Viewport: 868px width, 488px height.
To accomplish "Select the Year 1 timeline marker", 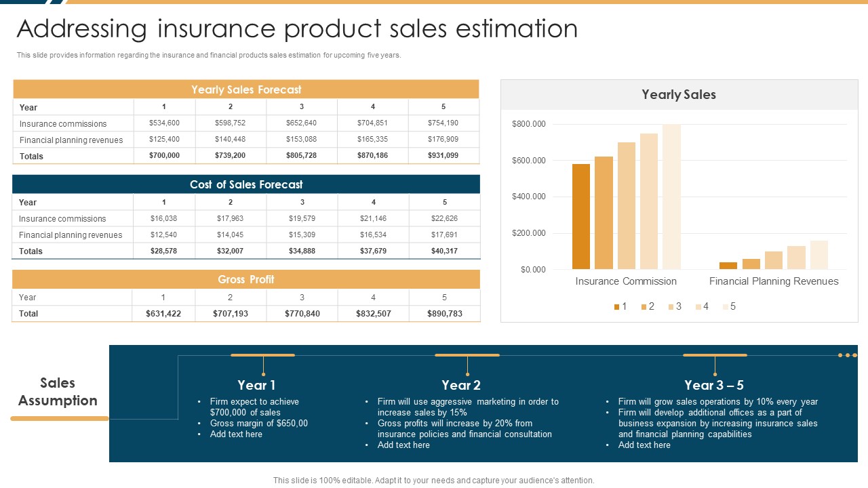I will [263, 355].
